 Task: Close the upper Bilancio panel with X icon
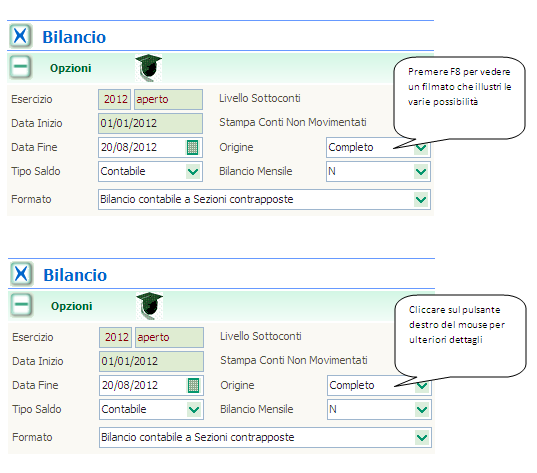coord(21,35)
